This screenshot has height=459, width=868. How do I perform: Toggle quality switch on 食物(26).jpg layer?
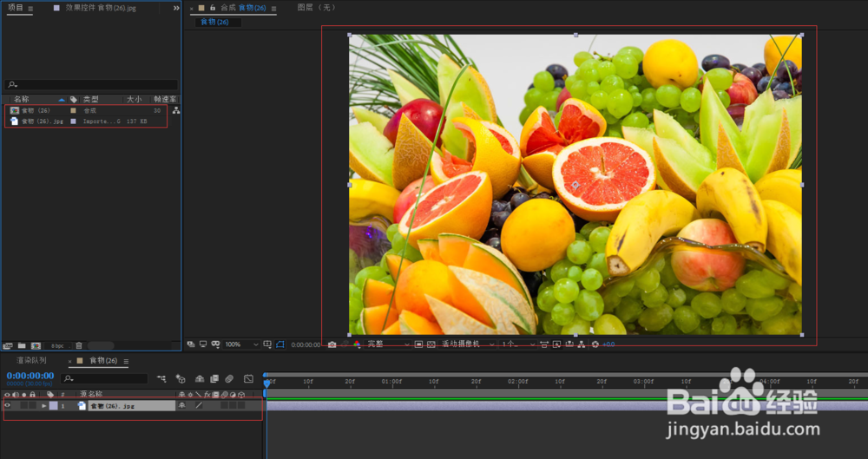[199, 406]
